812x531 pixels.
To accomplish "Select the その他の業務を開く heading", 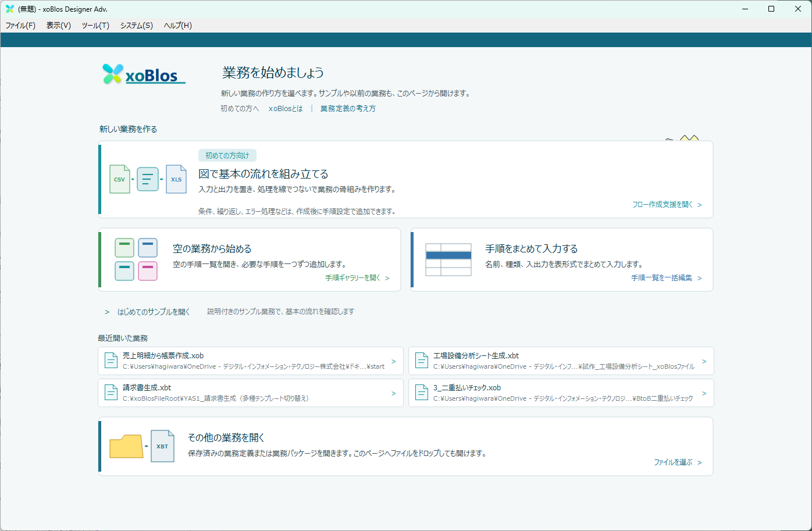I will pyautogui.click(x=226, y=437).
